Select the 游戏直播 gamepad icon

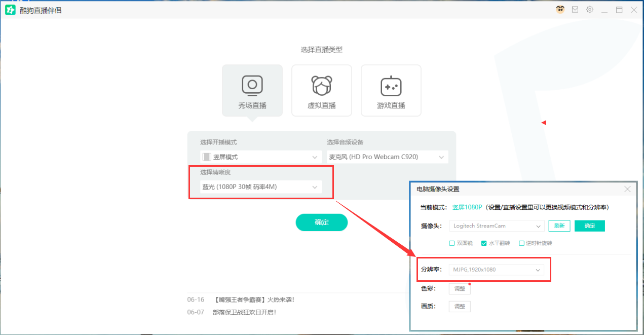click(x=391, y=86)
